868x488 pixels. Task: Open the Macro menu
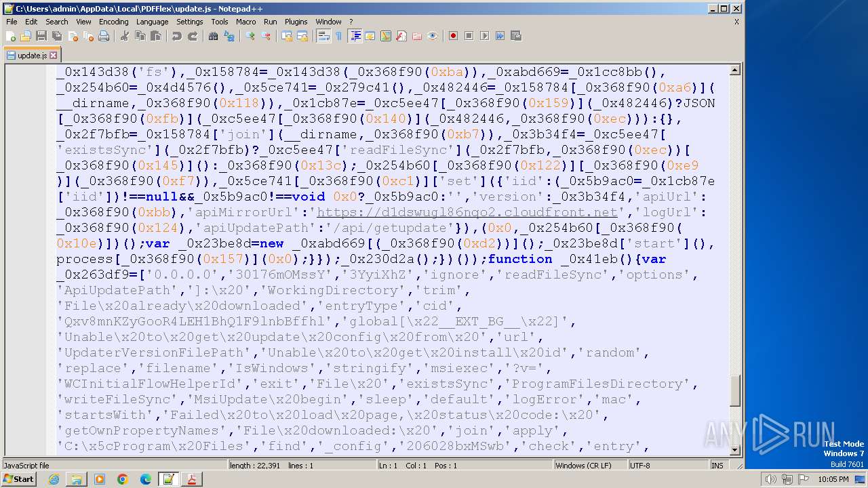(246, 22)
